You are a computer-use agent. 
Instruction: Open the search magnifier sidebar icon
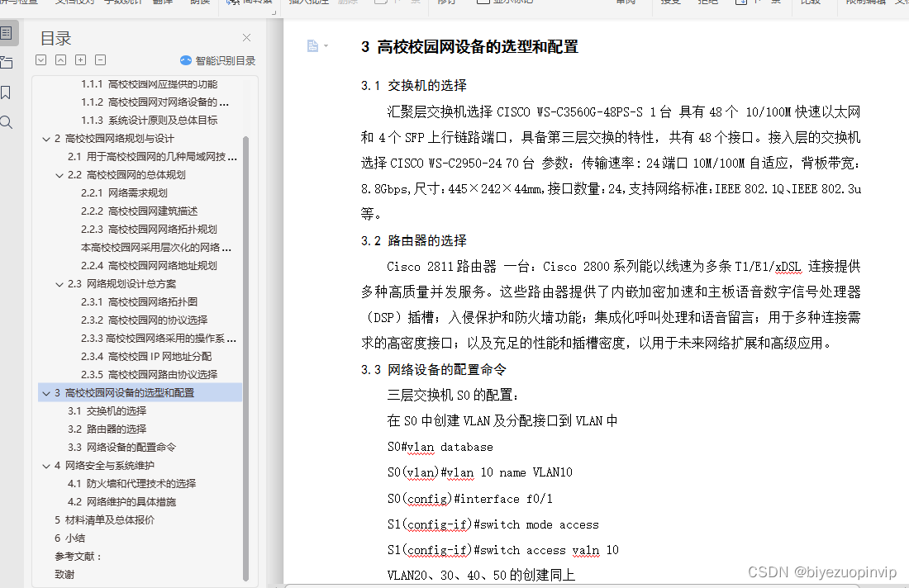tap(6, 122)
